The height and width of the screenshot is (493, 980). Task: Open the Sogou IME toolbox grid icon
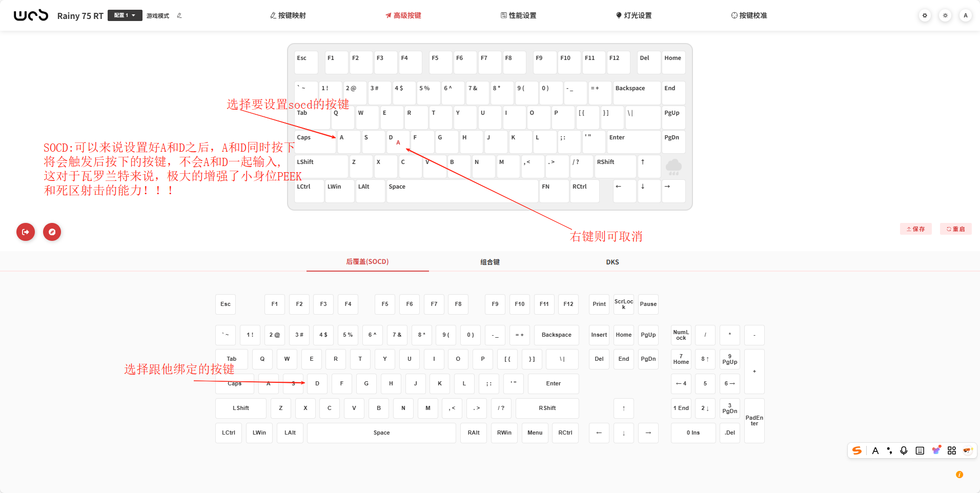pyautogui.click(x=952, y=450)
